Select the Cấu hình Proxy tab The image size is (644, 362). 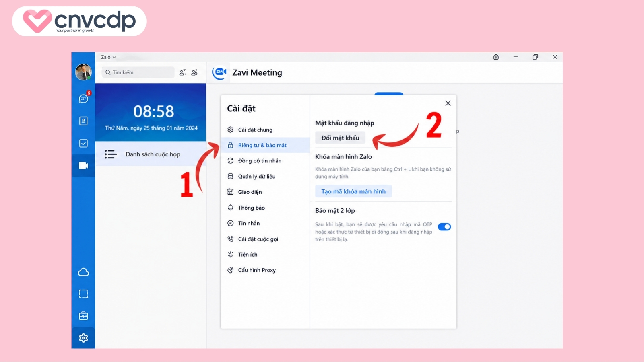point(265,270)
